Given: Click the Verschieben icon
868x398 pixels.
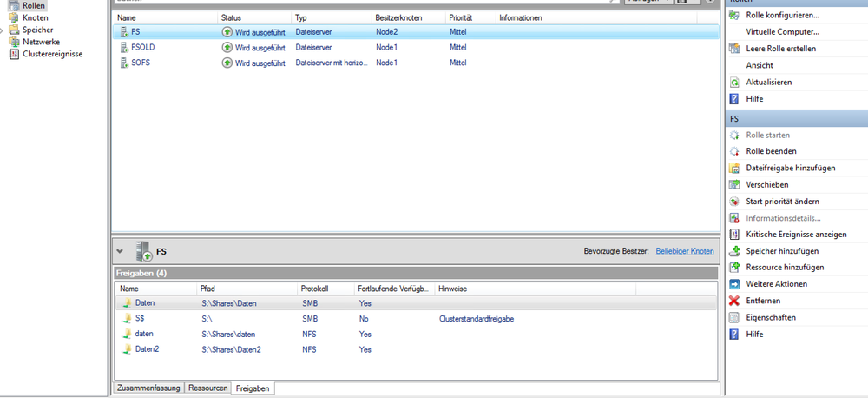Looking at the screenshot, I should coord(734,184).
